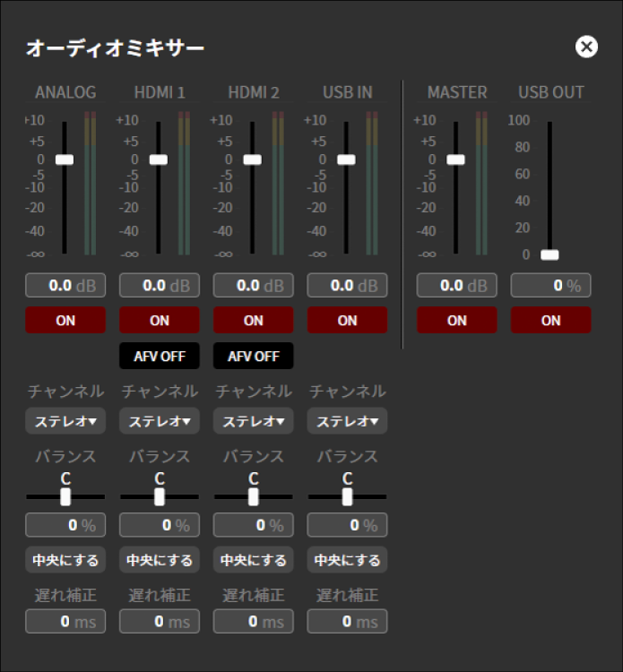
Task: Click the ANALOG delay correction ms field
Action: [x=65, y=621]
